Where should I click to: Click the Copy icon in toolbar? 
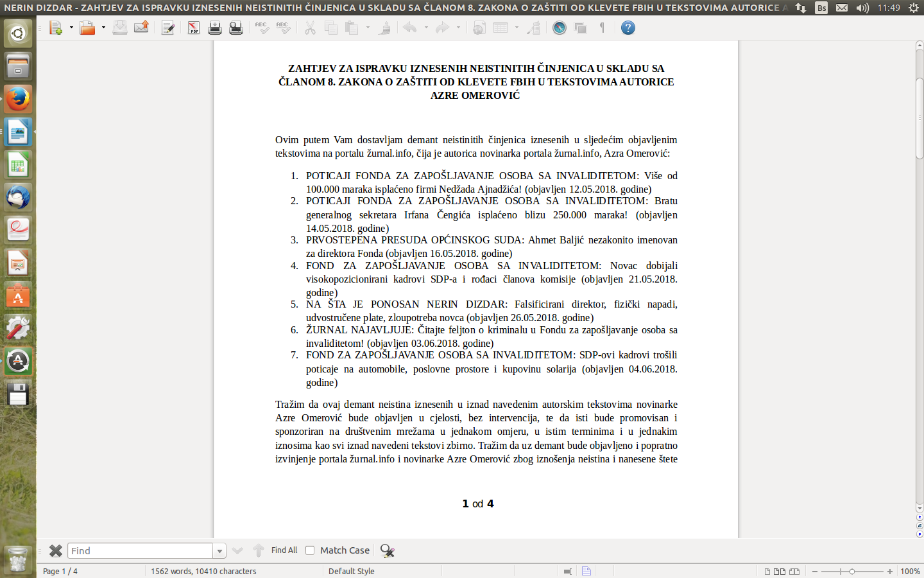click(x=331, y=28)
